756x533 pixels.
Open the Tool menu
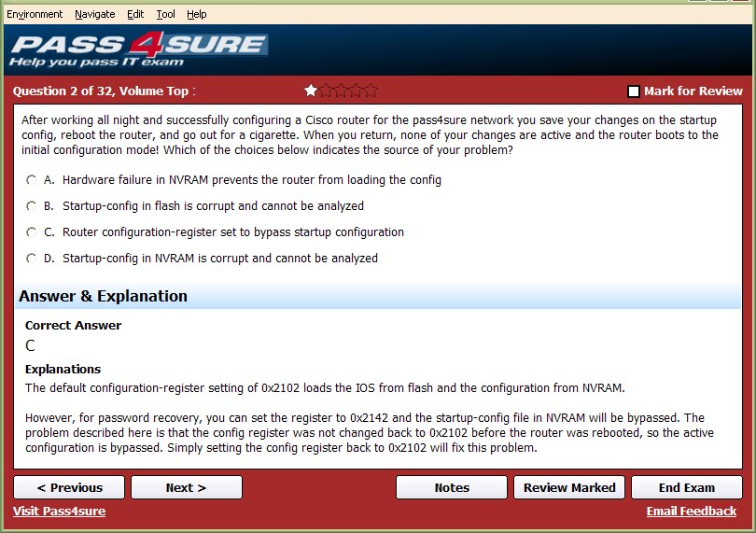pyautogui.click(x=165, y=14)
